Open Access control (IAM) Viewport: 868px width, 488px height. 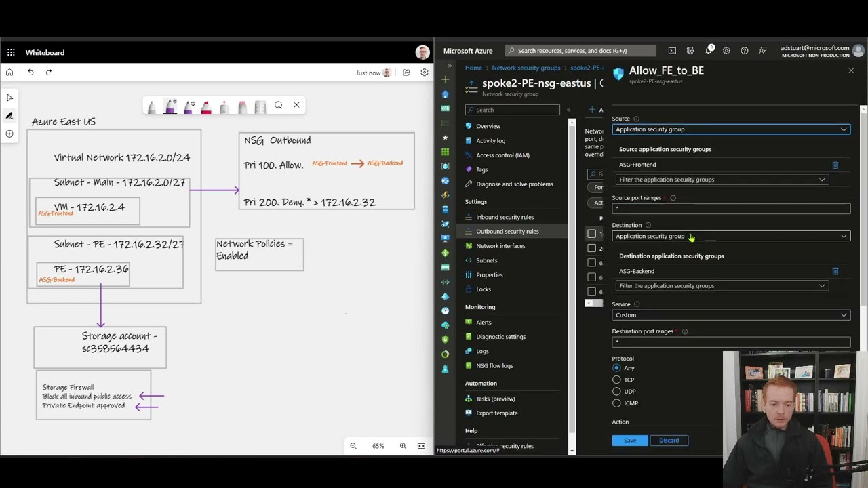[x=502, y=155]
